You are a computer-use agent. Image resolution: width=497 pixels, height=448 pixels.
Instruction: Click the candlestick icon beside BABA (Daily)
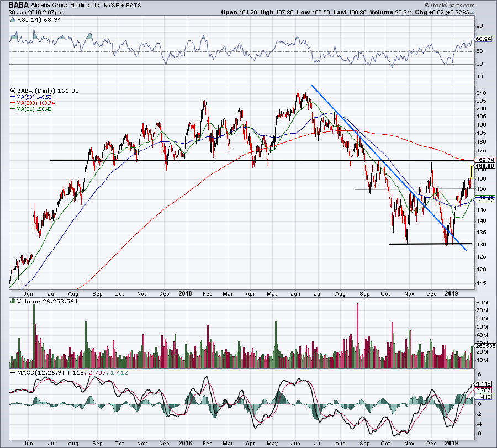13,91
